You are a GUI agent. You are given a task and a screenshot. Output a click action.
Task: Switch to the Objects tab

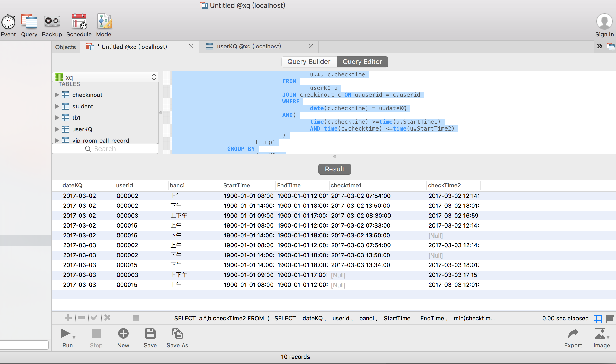pos(65,47)
